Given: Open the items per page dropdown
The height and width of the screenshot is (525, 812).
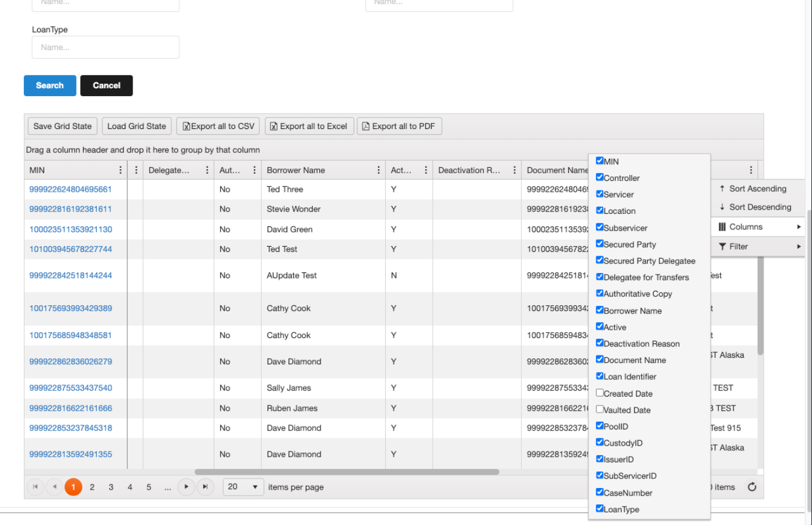Looking at the screenshot, I should coord(244,487).
